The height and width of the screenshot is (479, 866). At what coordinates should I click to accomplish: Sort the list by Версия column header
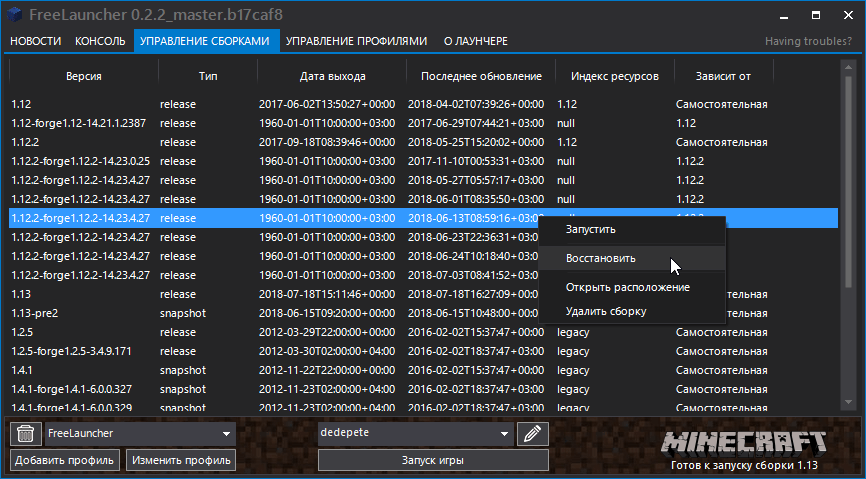[83, 76]
